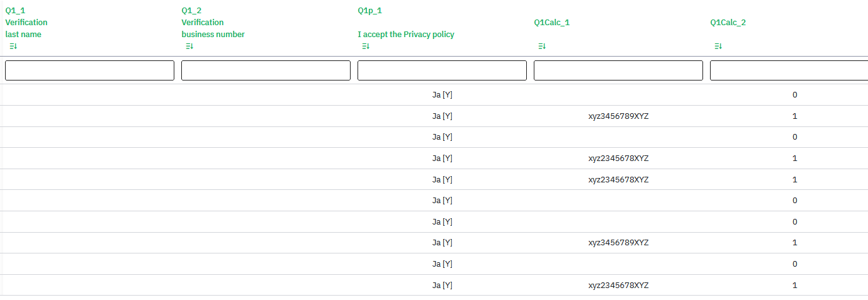Focus the Privacy policy column filter input
The height and width of the screenshot is (300, 868).
pyautogui.click(x=442, y=70)
